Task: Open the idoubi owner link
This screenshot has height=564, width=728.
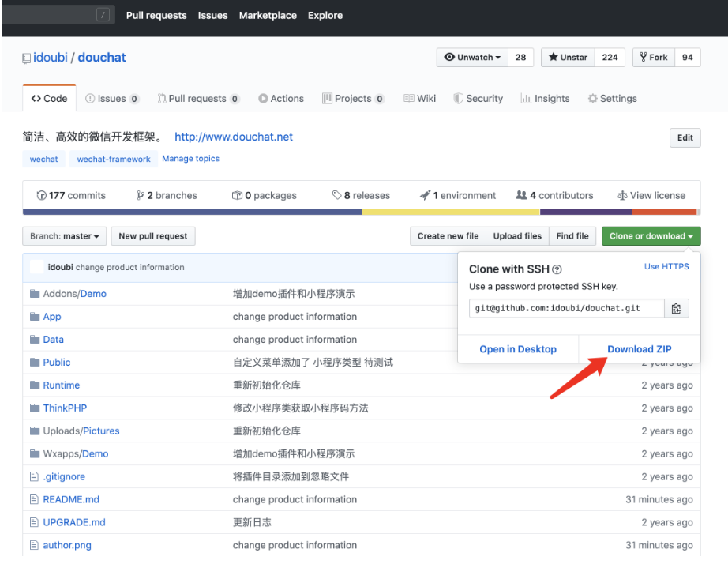Action: click(x=51, y=58)
